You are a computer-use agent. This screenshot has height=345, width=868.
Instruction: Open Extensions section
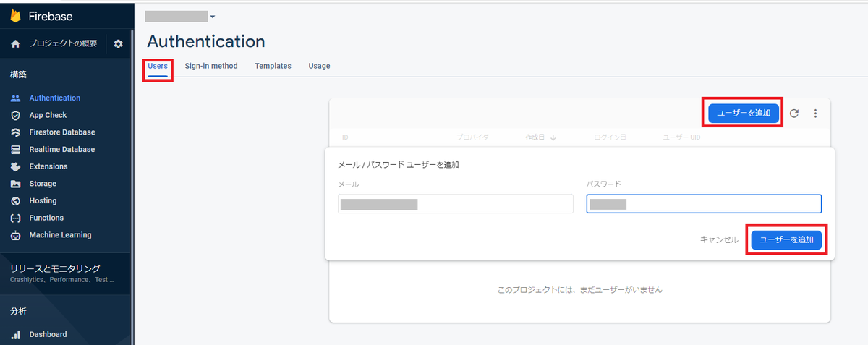coord(48,166)
